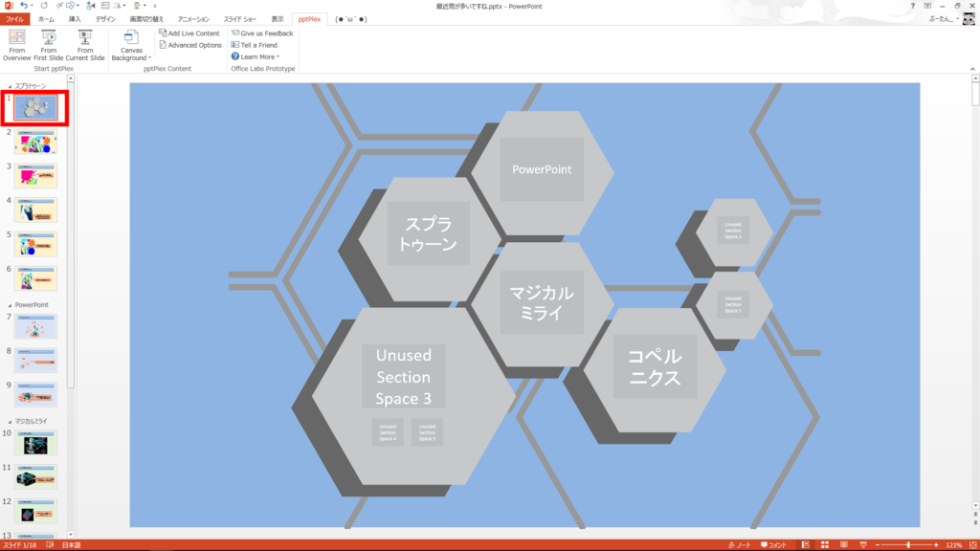The width and height of the screenshot is (980, 551).
Task: Switch to Reading view icon
Action: tap(844, 545)
